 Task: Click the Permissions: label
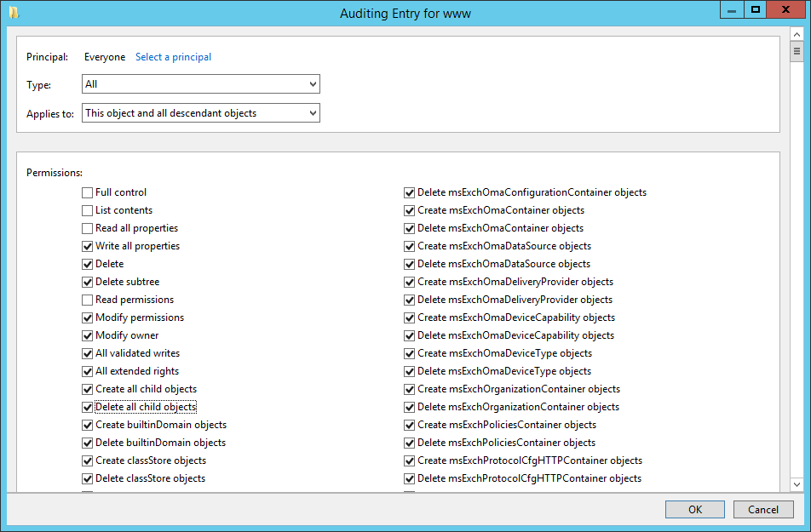pyautogui.click(x=55, y=173)
